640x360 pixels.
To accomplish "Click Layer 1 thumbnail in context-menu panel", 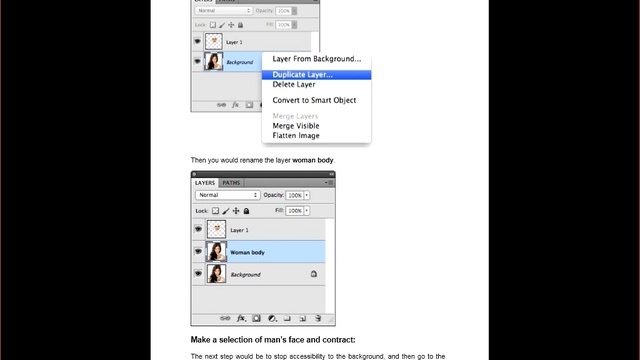I will coord(214,42).
